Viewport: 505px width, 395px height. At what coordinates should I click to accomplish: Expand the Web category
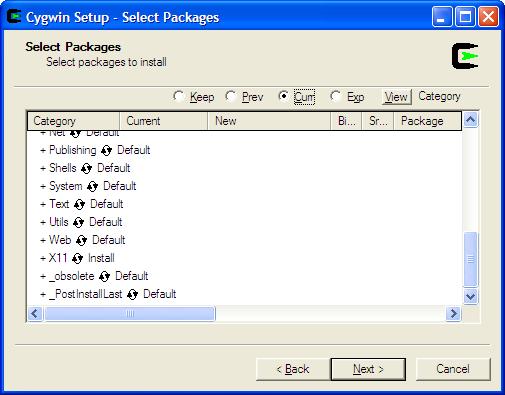coord(43,241)
